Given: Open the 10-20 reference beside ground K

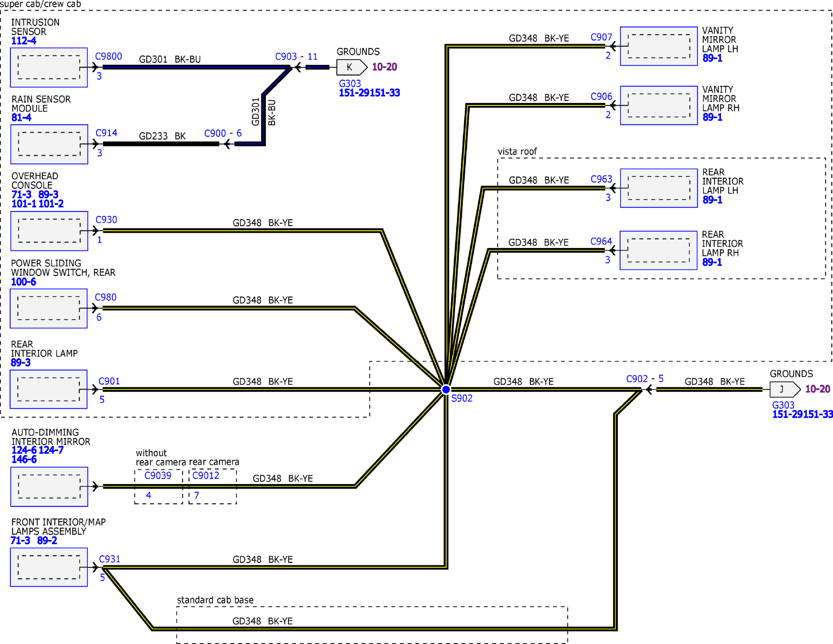Looking at the screenshot, I should click(384, 67).
